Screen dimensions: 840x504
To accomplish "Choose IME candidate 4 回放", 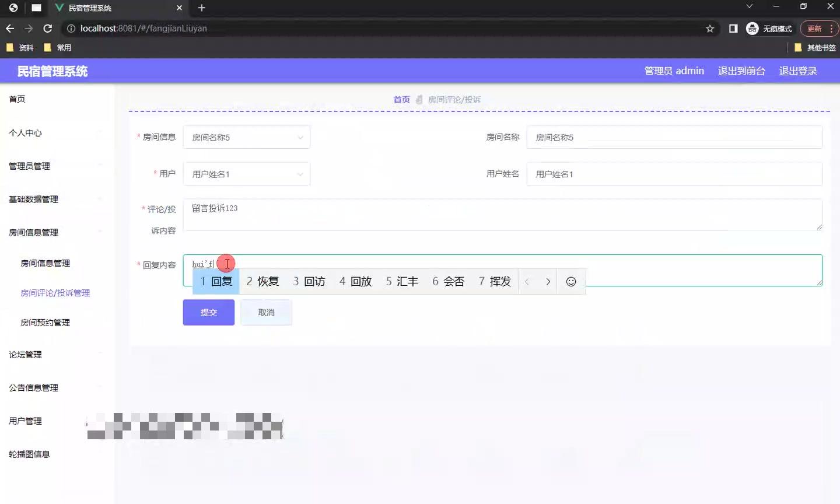I will (355, 281).
